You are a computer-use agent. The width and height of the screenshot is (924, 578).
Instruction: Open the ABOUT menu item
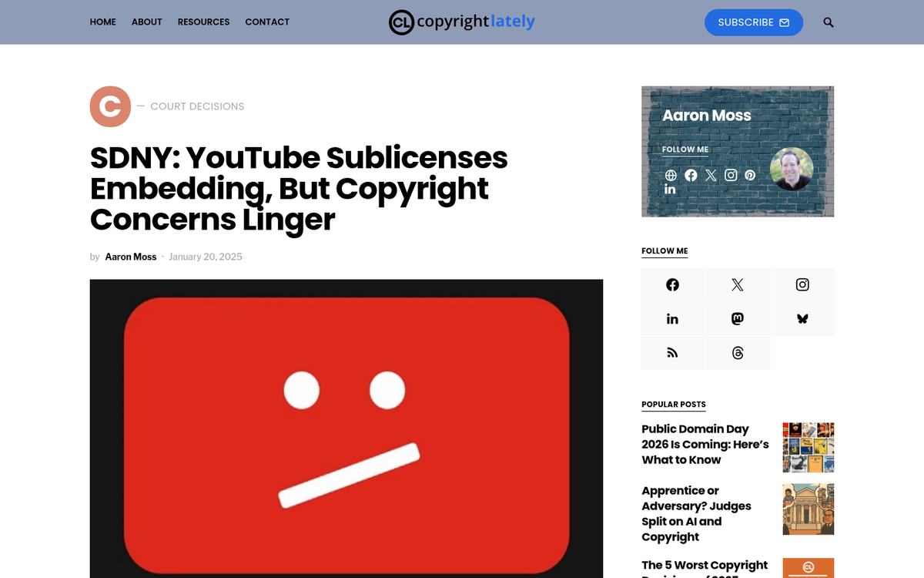click(146, 22)
